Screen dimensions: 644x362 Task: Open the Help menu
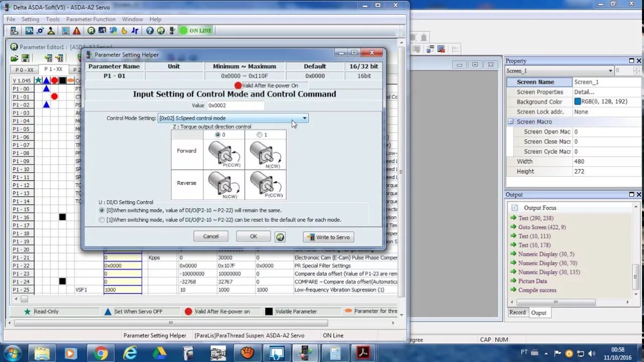(x=155, y=19)
